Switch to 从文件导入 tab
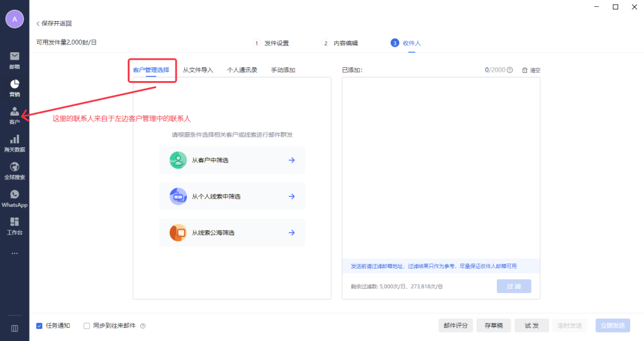Screen dimensions: 644x341 198,70
